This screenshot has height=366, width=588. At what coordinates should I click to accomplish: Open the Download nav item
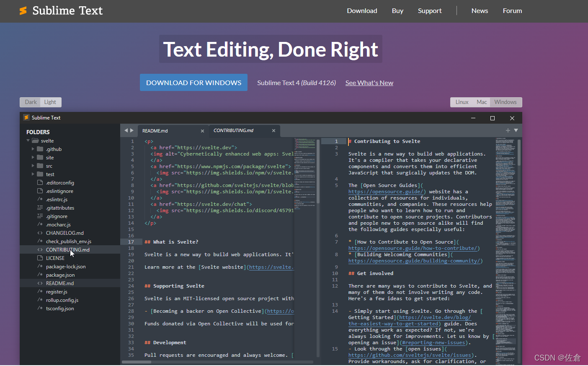click(362, 11)
